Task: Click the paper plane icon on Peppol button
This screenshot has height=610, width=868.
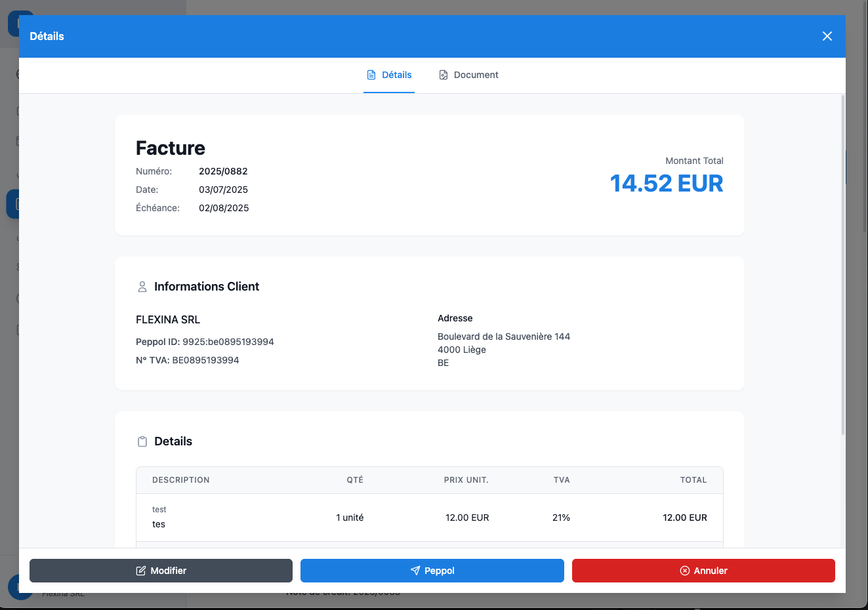Action: pyautogui.click(x=413, y=570)
